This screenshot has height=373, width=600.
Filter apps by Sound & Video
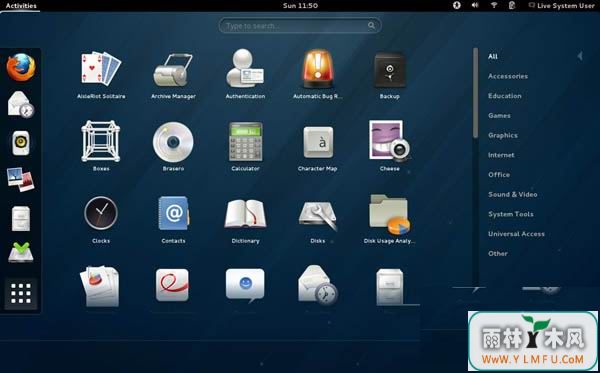pos(512,194)
